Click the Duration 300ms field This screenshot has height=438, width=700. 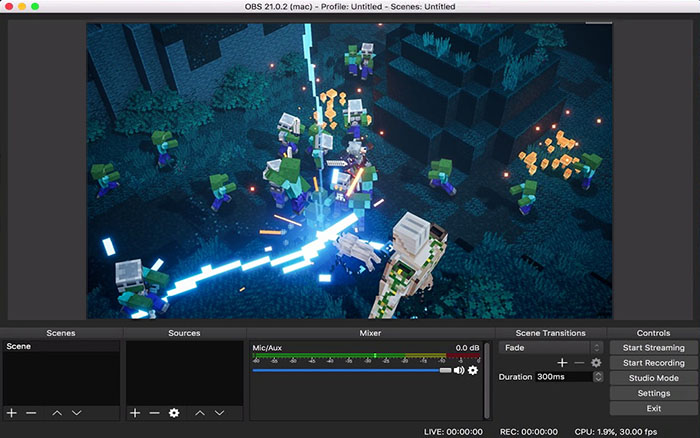(x=564, y=377)
